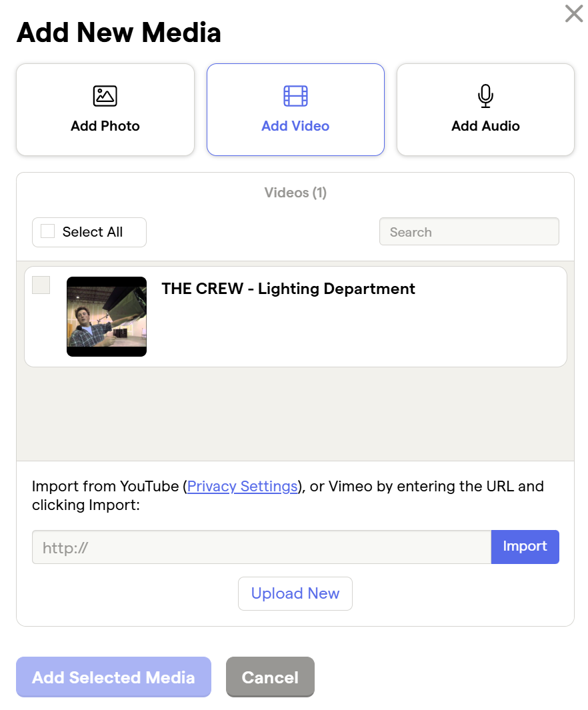This screenshot has height=710, width=588.
Task: Click the Lighting Department video thumbnail
Action: point(107,317)
